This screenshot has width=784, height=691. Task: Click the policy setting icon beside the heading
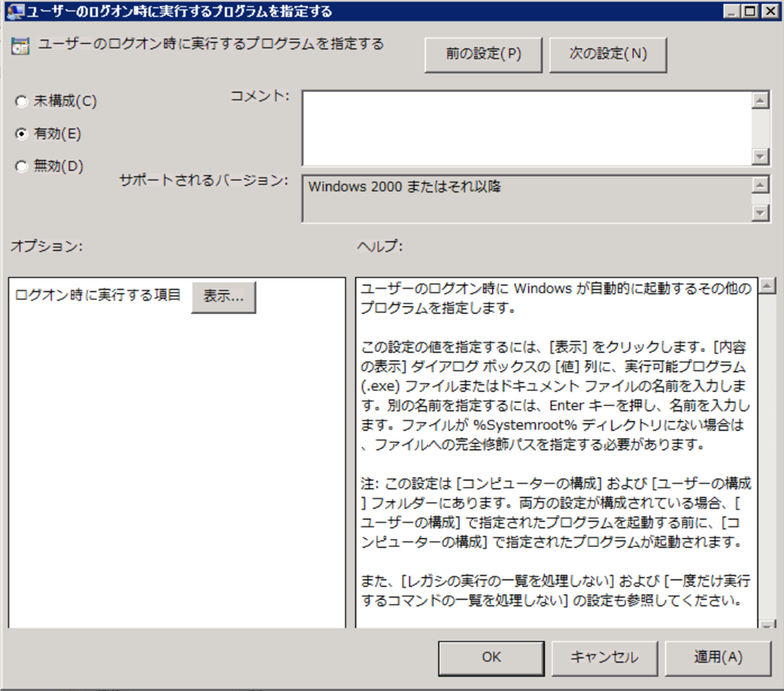click(x=21, y=45)
